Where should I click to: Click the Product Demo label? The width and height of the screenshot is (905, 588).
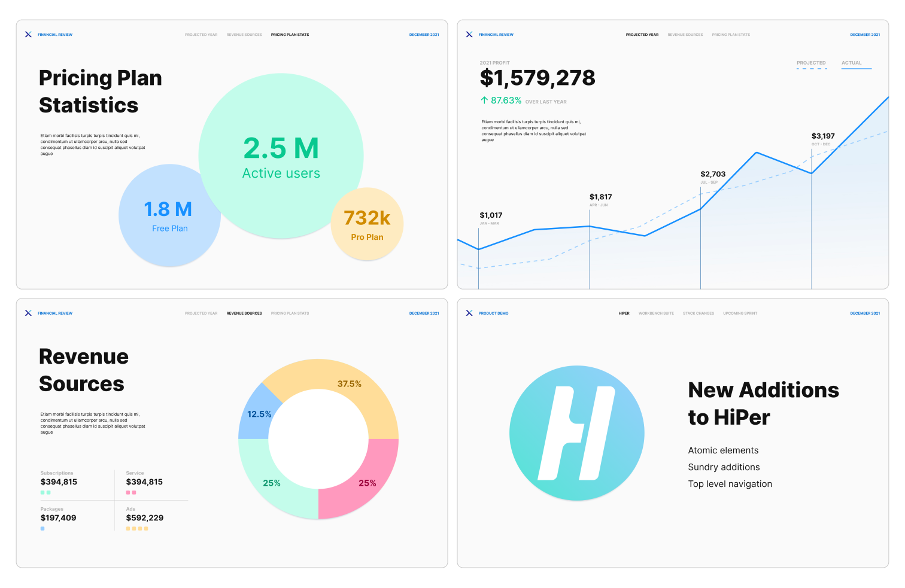click(x=494, y=313)
